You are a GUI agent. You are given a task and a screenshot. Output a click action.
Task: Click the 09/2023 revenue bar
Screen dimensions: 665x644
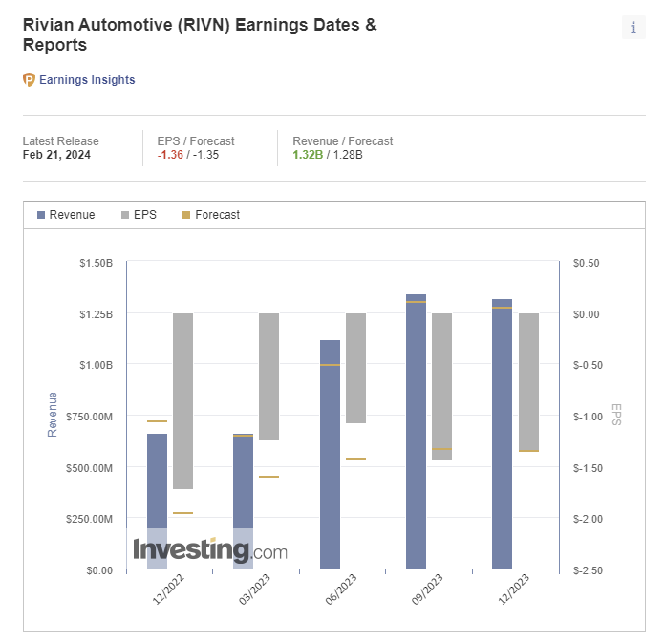(x=416, y=432)
